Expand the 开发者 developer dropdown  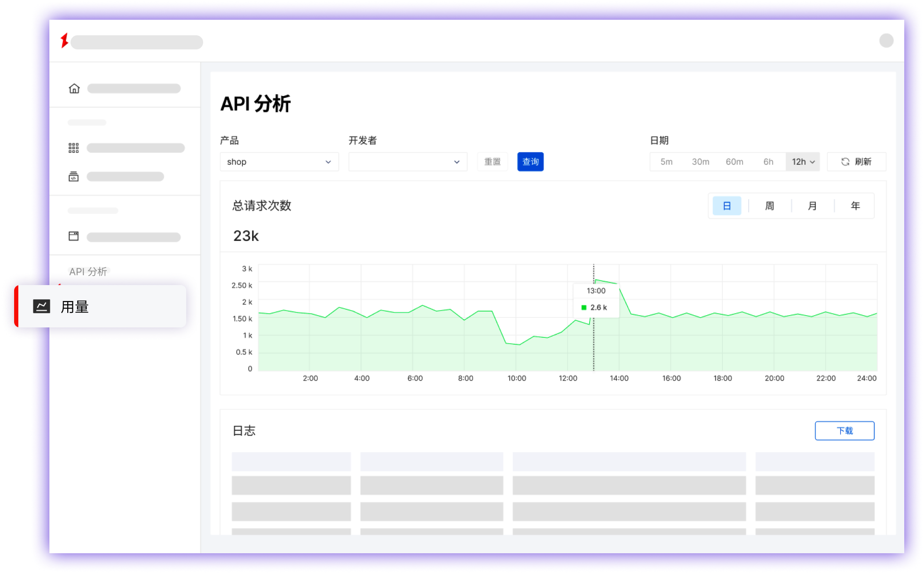[x=407, y=161]
